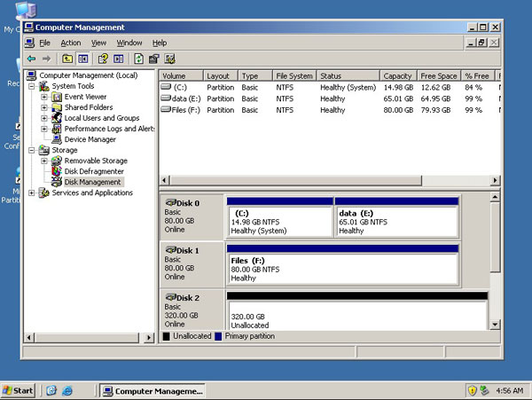Click the Forward arrow toolbar icon
This screenshot has height=400, width=532.
coord(46,59)
